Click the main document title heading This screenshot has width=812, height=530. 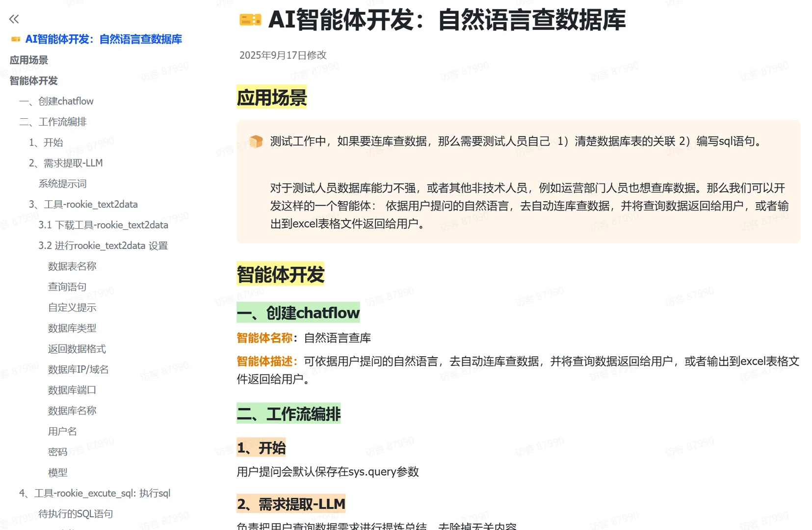[447, 20]
